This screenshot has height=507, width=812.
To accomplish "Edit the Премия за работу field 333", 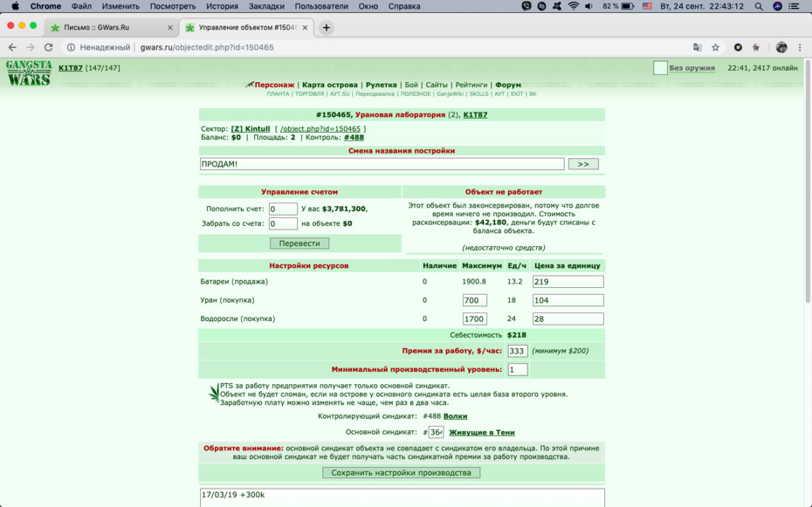I will tap(518, 351).
